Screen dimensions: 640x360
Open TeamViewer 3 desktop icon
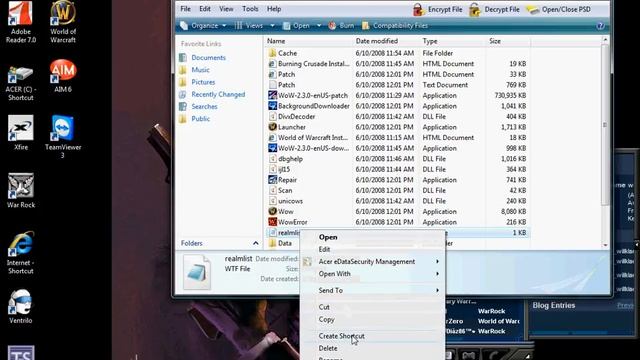tap(63, 137)
